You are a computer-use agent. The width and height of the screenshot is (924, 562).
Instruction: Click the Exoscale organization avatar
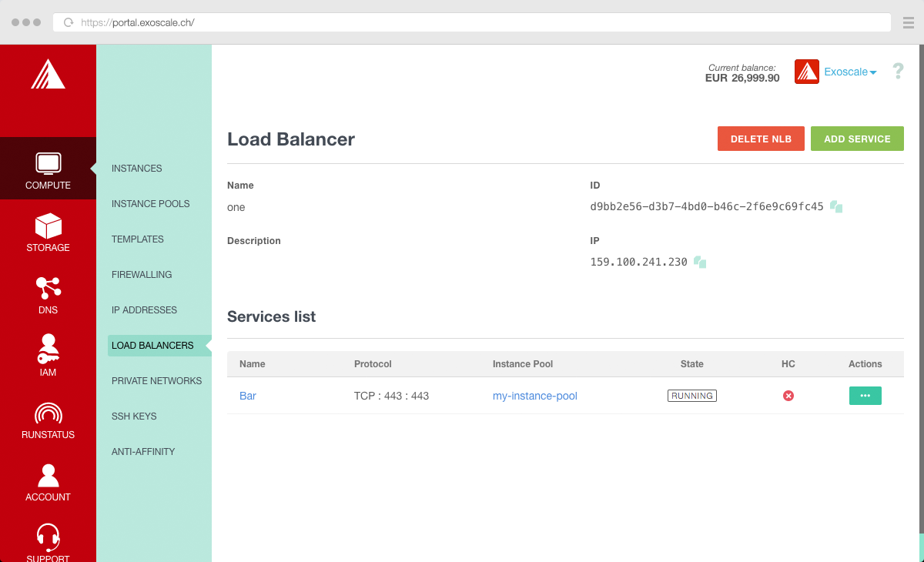click(x=807, y=72)
